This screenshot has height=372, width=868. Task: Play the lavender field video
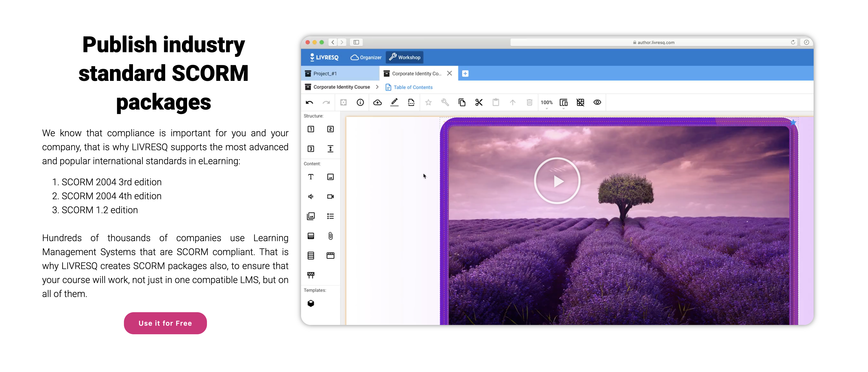pyautogui.click(x=557, y=181)
